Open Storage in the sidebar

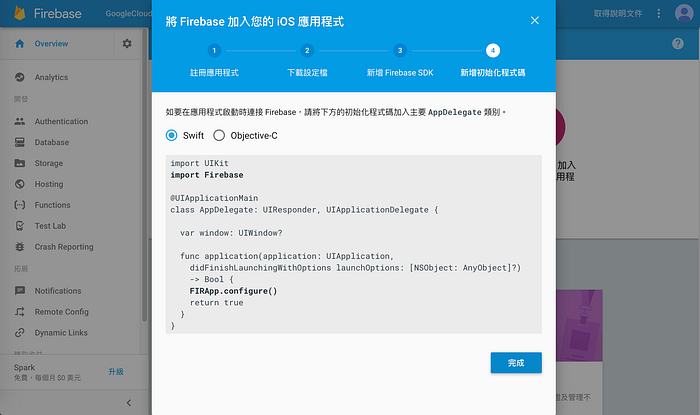coord(49,163)
